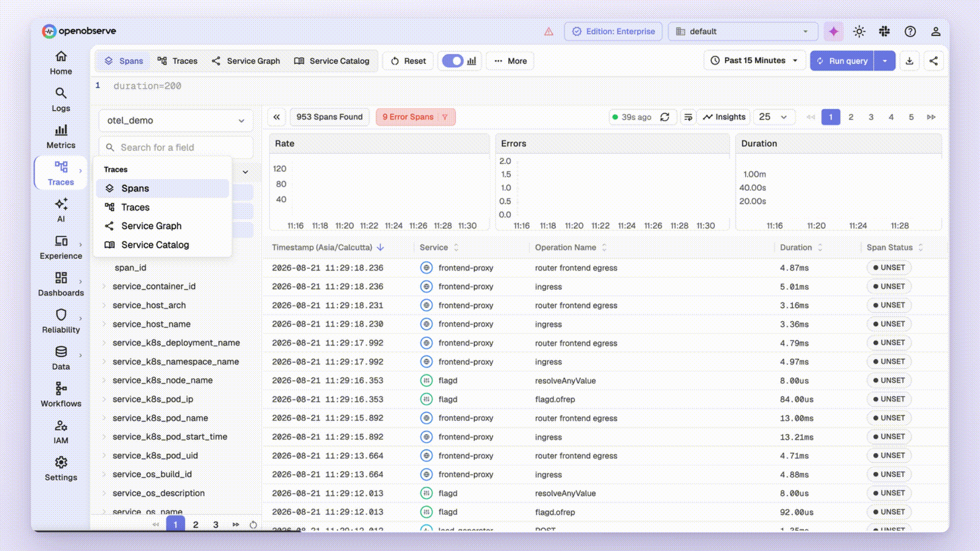Open Experience in the sidebar

[61, 247]
